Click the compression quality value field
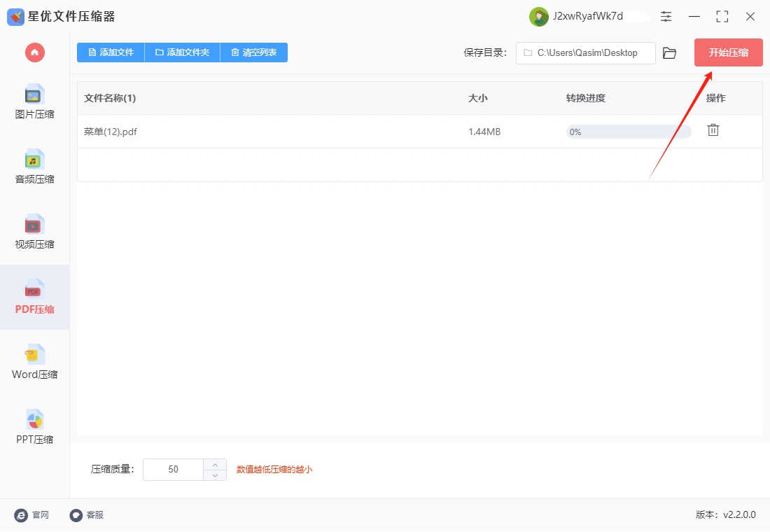 [x=173, y=470]
